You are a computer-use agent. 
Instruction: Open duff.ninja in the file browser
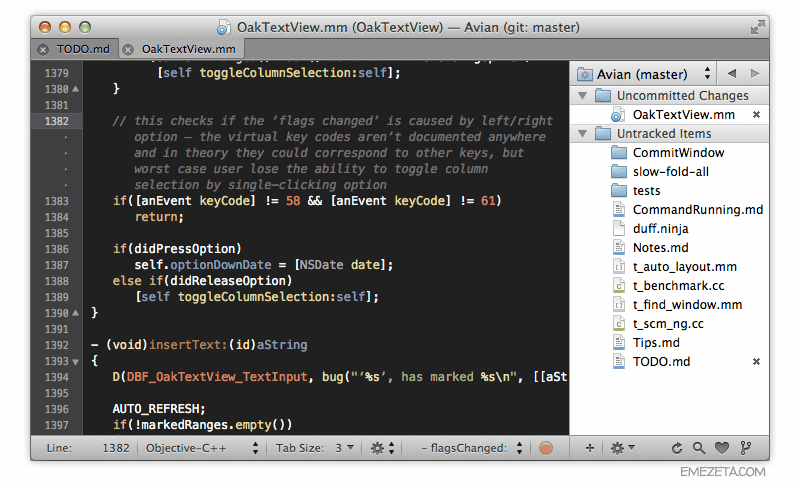pyautogui.click(x=660, y=228)
